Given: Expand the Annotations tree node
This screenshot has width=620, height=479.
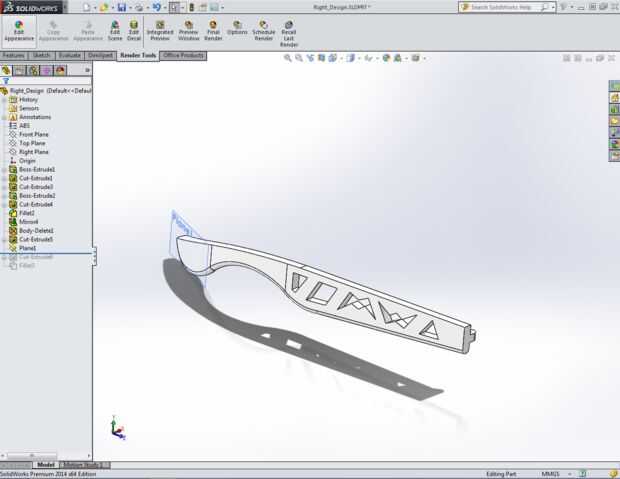Looking at the screenshot, I should (x=4, y=117).
